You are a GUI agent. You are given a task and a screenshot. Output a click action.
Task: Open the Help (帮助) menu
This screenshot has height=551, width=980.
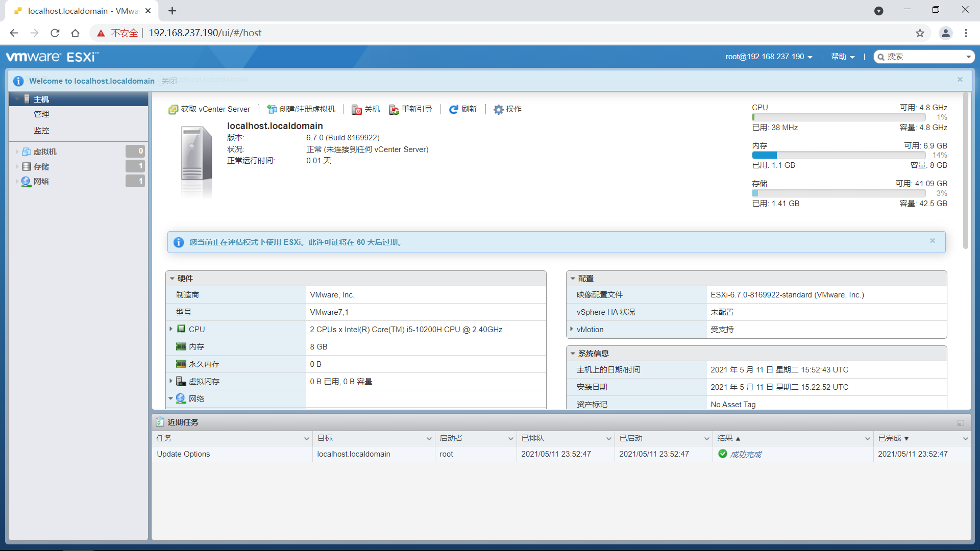point(843,57)
